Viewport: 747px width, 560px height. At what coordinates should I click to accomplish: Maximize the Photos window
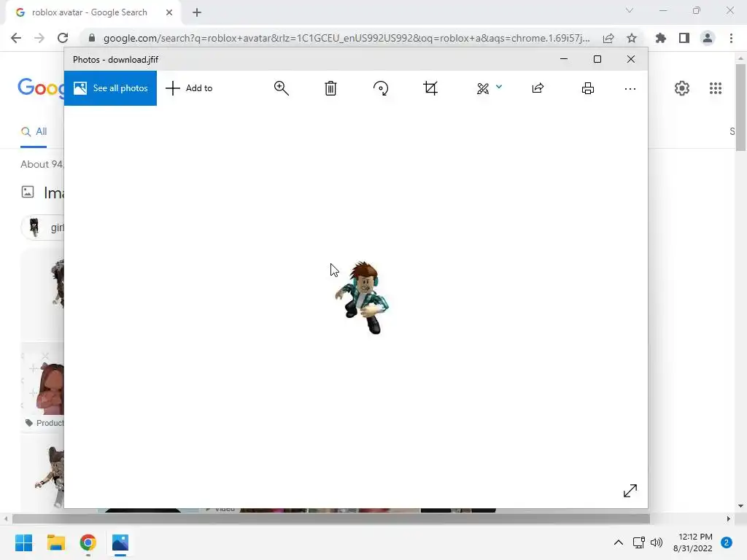pyautogui.click(x=597, y=59)
